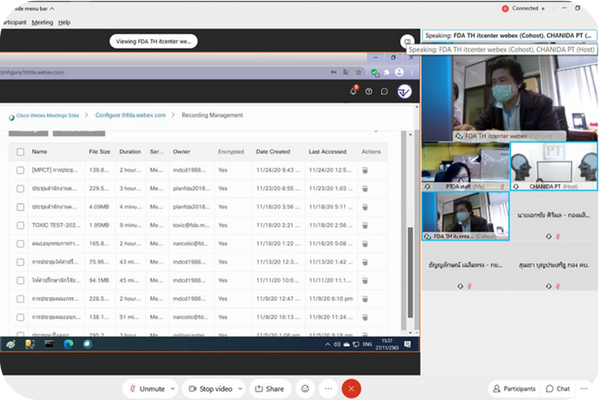This screenshot has width=600, height=400.
Task: Sort by Date Created column header
Action: coord(273,152)
